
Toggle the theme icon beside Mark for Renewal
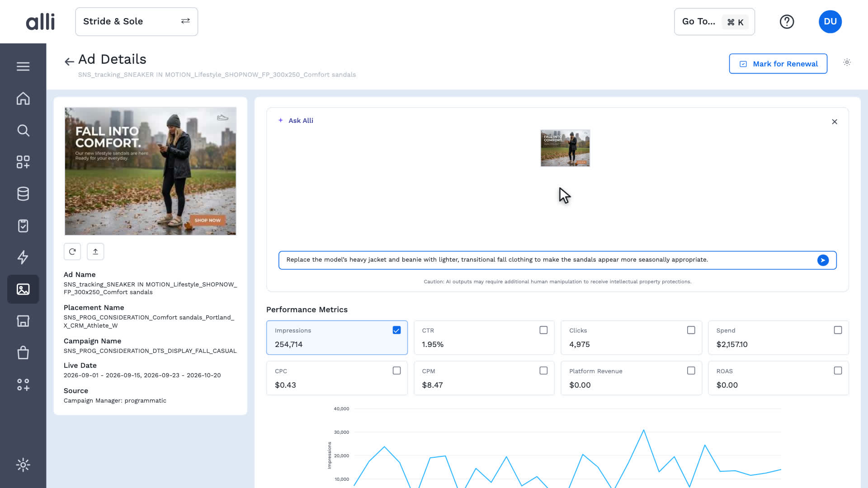click(x=847, y=62)
